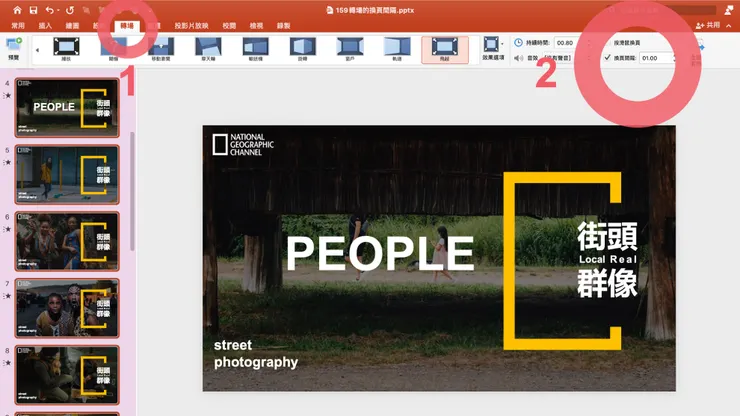Click the slide thumbnail panel scrollbar
This screenshot has height=416, width=740.
[x=132, y=191]
